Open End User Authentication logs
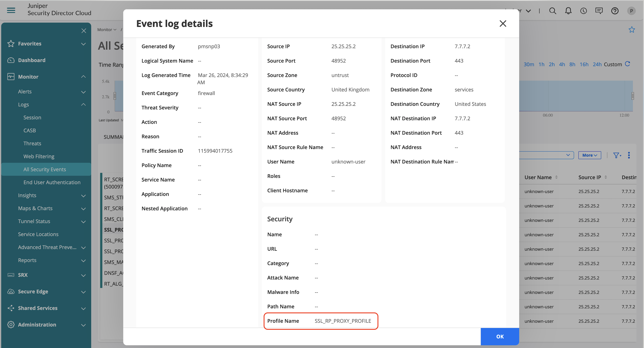This screenshot has height=348, width=644. coord(52,182)
